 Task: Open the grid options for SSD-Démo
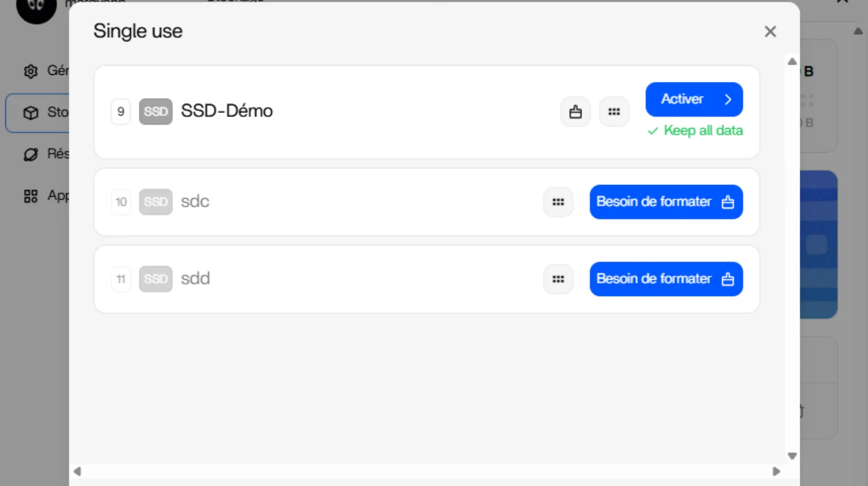[614, 112]
